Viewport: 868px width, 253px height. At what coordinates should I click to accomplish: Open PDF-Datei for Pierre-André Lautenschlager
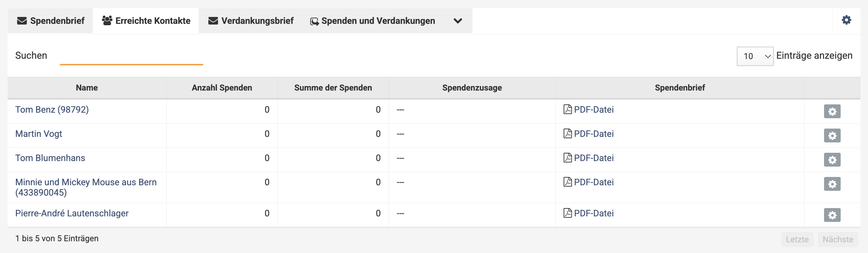click(593, 213)
